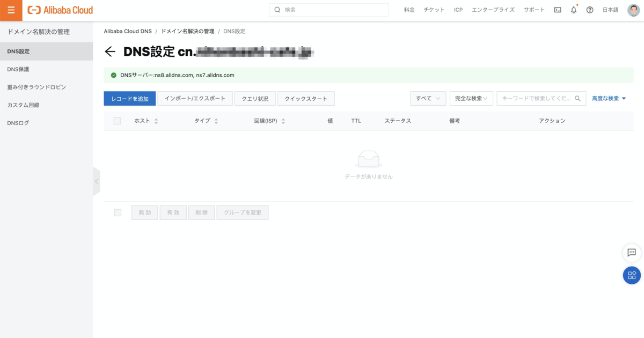Toggle the select-all checkbox in table header
644x338 pixels.
pos(117,121)
